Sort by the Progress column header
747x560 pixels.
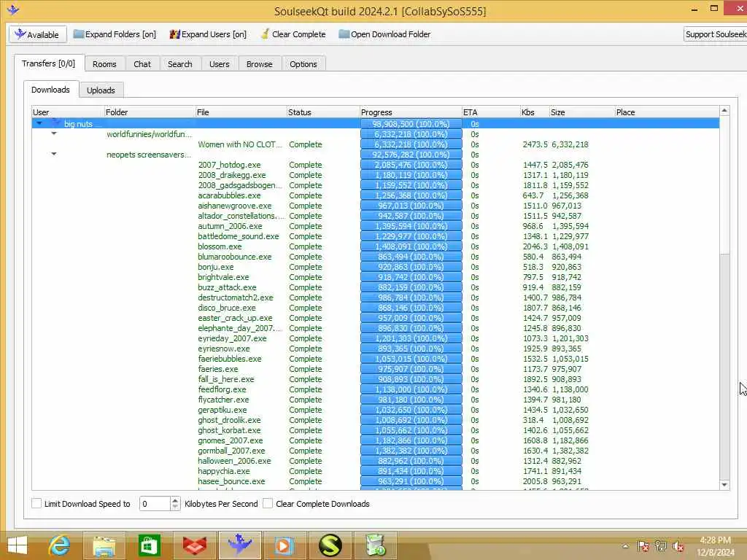410,112
